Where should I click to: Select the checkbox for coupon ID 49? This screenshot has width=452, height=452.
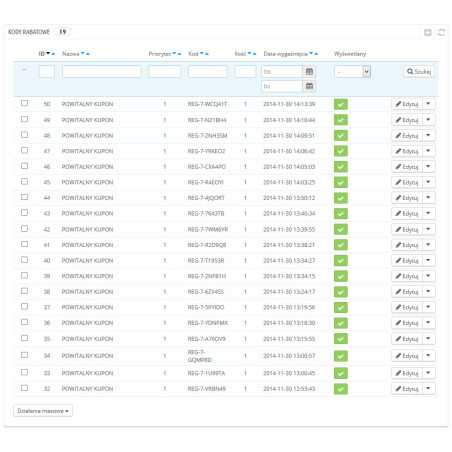coord(24,119)
